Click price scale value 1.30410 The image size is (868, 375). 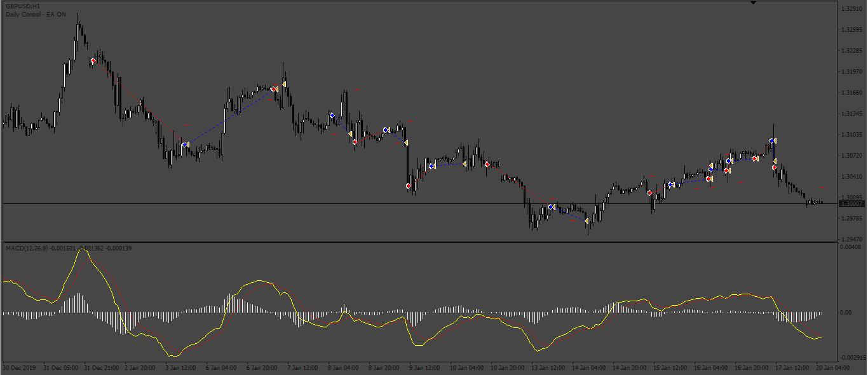851,177
